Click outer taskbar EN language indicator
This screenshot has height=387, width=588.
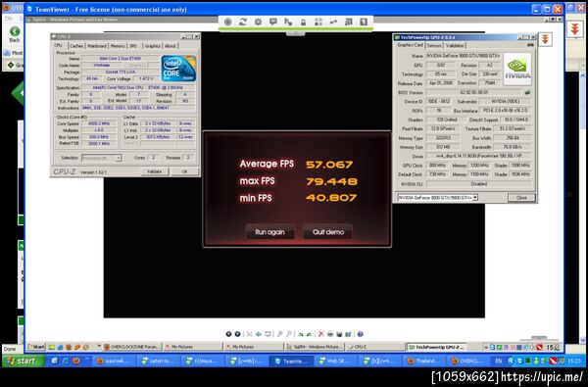point(499,361)
